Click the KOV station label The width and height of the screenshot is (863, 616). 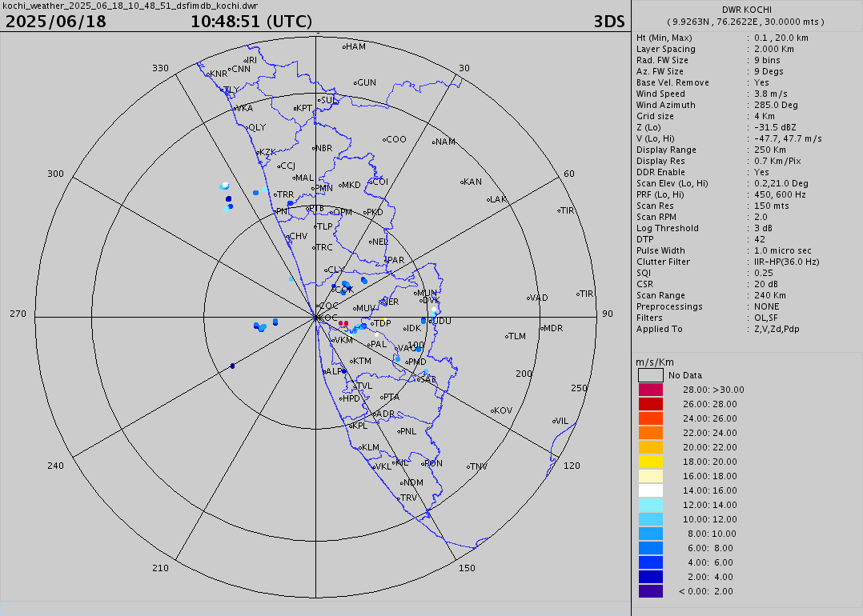click(x=503, y=410)
